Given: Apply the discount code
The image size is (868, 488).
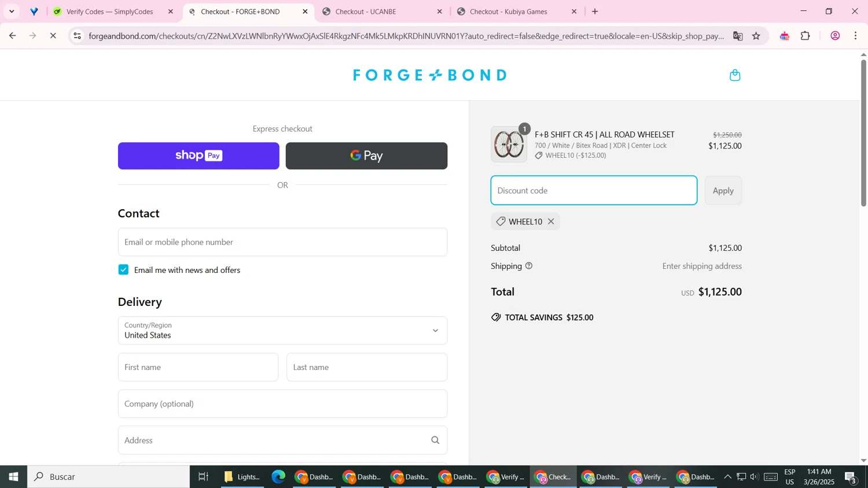Looking at the screenshot, I should click(723, 191).
